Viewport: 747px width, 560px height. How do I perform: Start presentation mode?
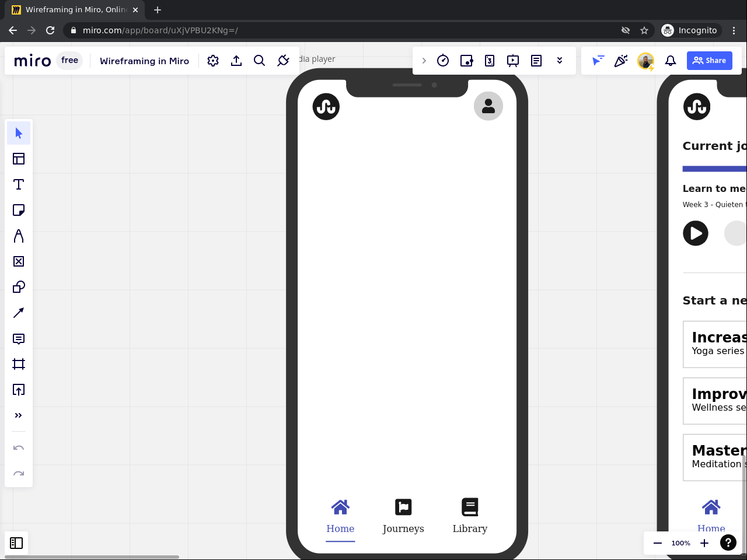click(513, 61)
